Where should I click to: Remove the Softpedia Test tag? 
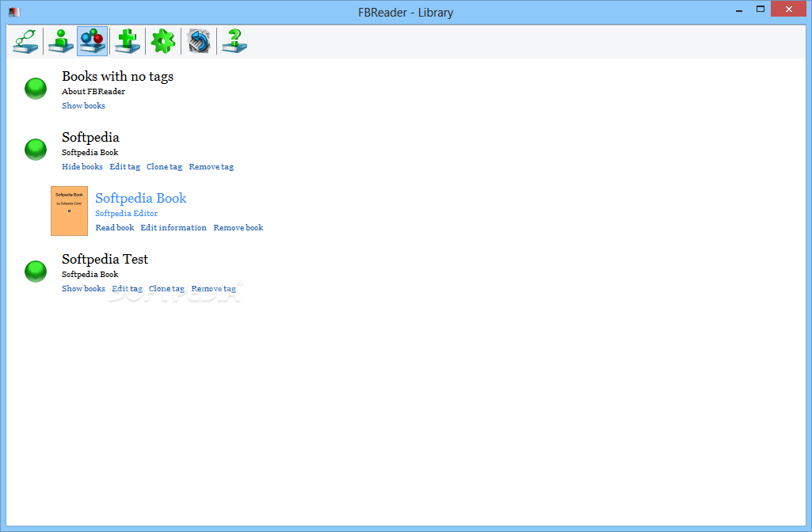pyautogui.click(x=213, y=289)
